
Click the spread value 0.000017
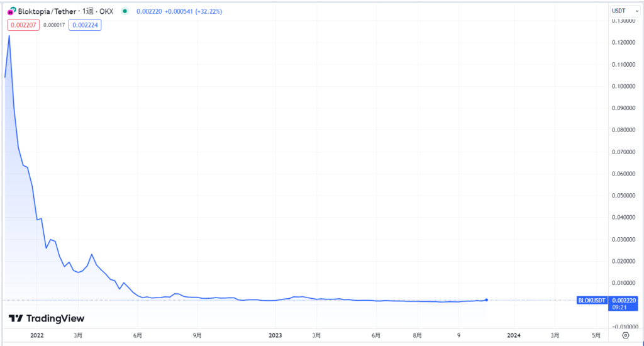[x=54, y=25]
